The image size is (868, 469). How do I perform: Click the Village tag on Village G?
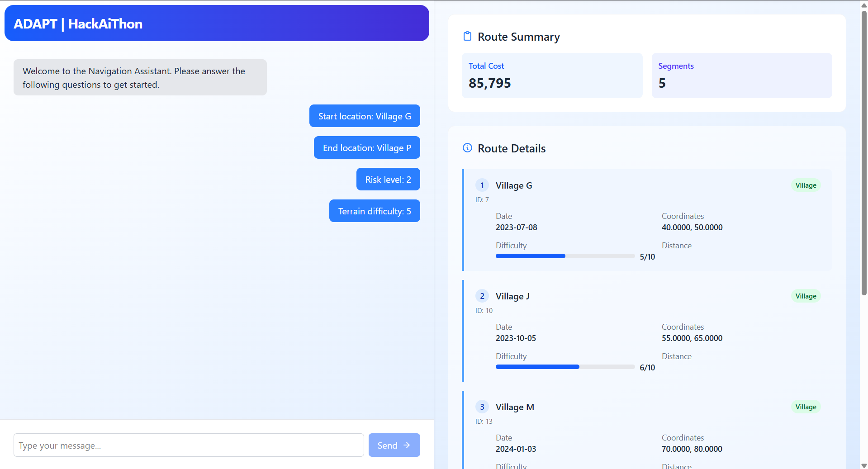click(x=806, y=185)
